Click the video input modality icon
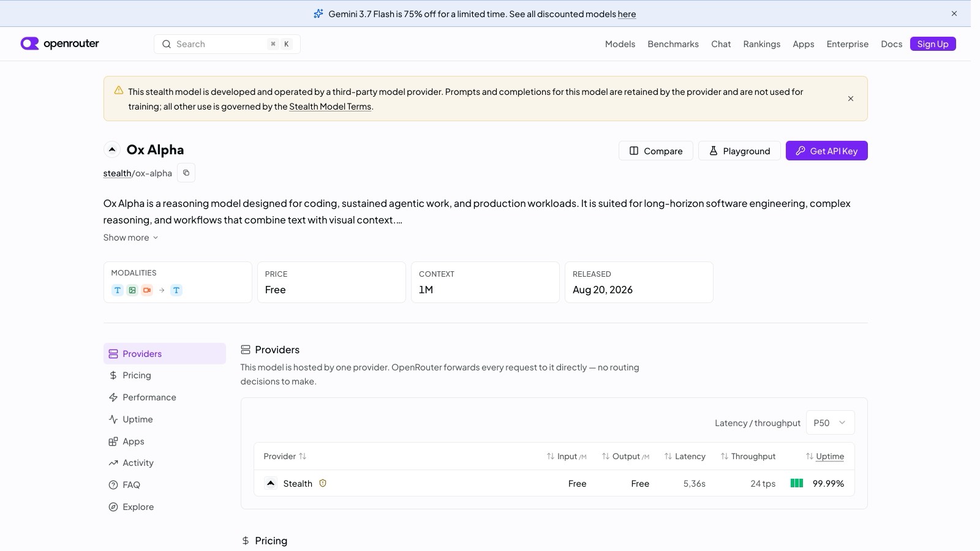The image size is (980, 551). click(x=147, y=290)
